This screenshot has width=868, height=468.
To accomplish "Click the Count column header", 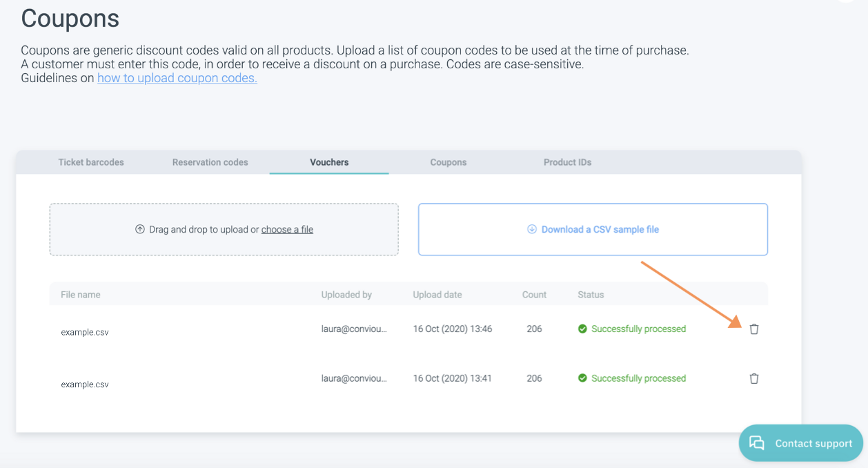I will point(534,295).
